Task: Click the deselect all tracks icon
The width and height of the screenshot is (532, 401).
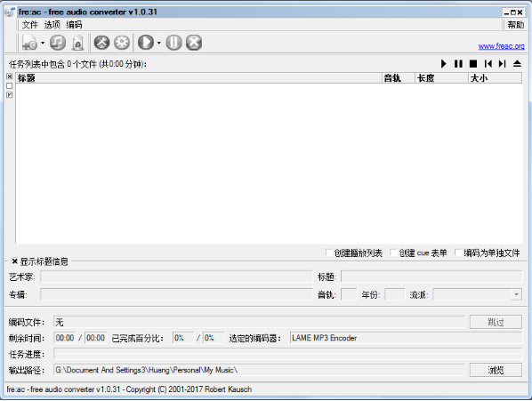Action: (x=10, y=85)
